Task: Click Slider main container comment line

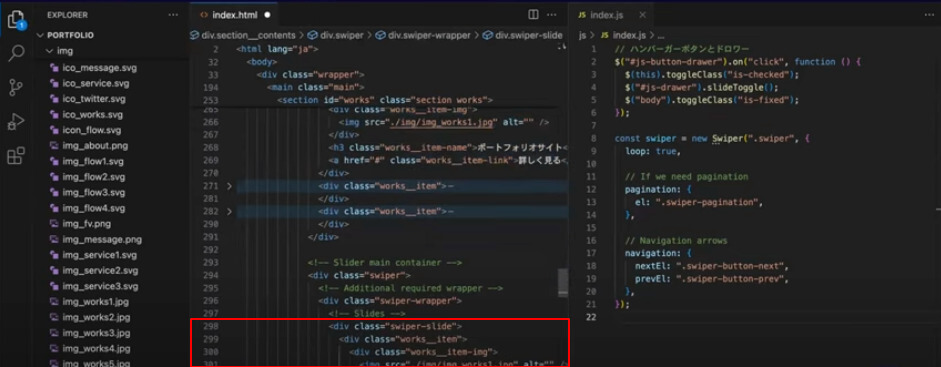Action: (x=385, y=263)
